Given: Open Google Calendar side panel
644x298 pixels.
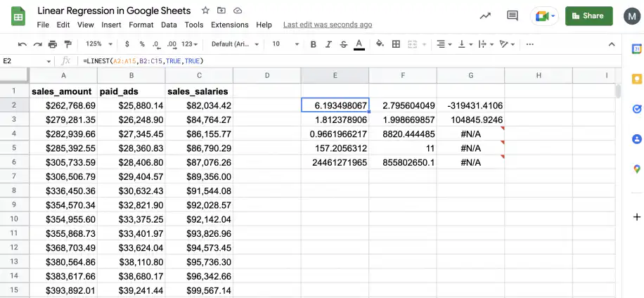Looking at the screenshot, I should (x=636, y=48).
